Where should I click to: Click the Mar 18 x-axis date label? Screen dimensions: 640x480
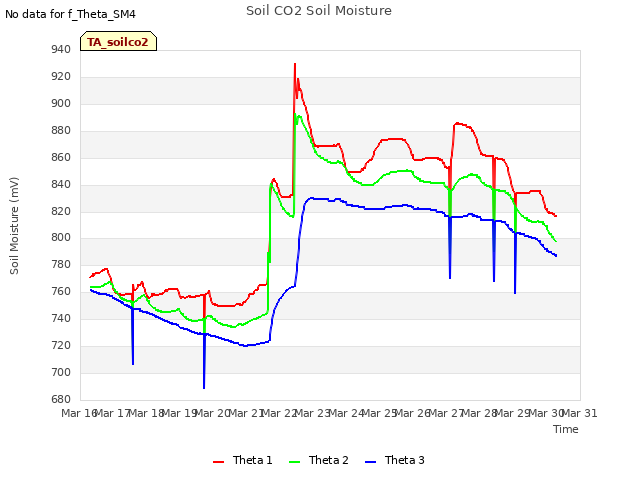146,413
